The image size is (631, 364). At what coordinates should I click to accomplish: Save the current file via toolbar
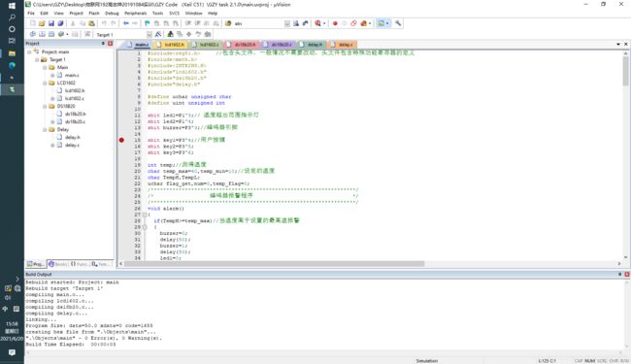[x=51, y=23]
